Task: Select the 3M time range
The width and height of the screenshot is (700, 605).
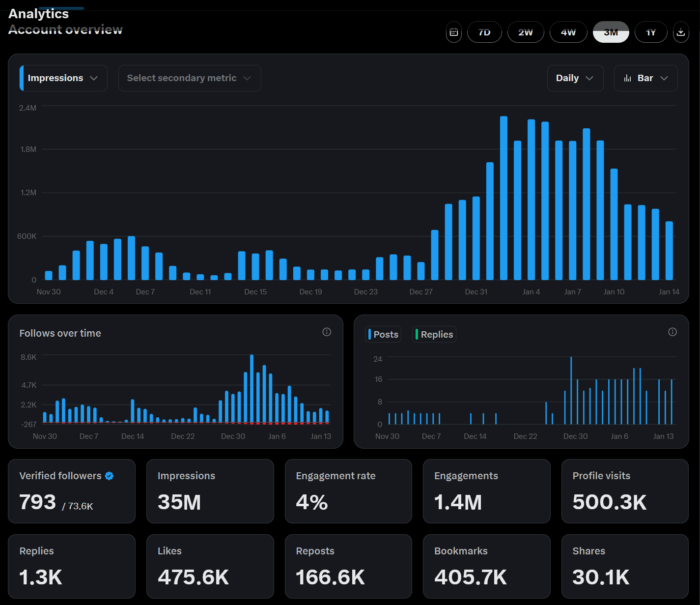Action: point(611,32)
